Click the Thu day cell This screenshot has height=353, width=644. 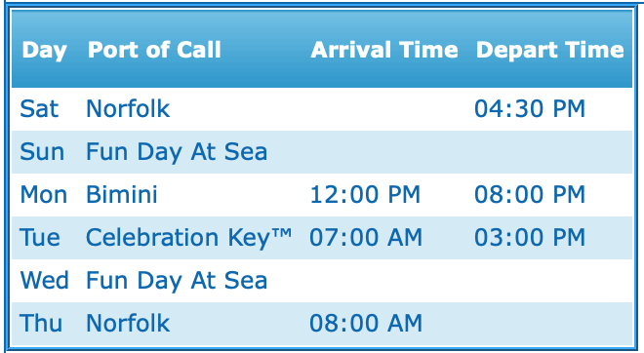tap(41, 323)
